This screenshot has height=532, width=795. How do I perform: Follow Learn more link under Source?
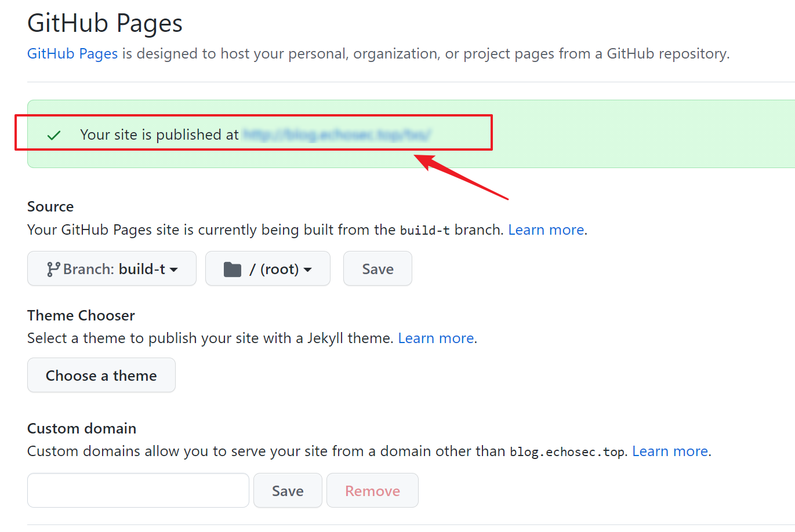tap(546, 229)
